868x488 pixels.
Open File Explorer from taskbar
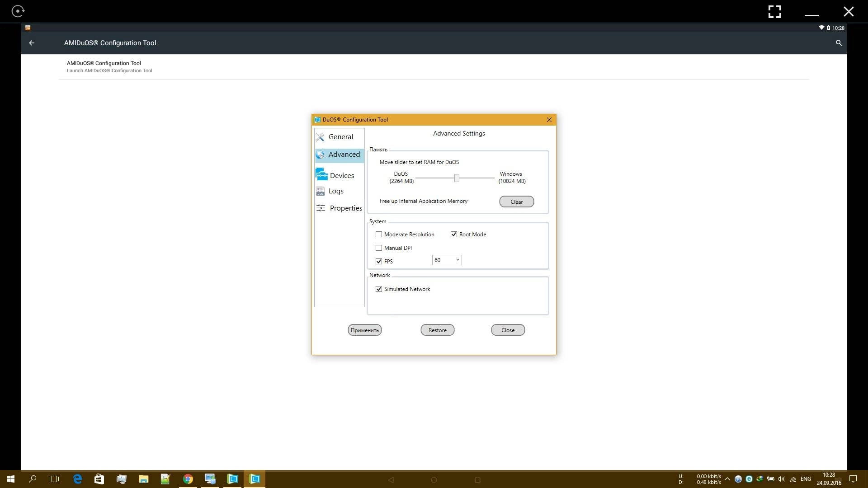(143, 479)
